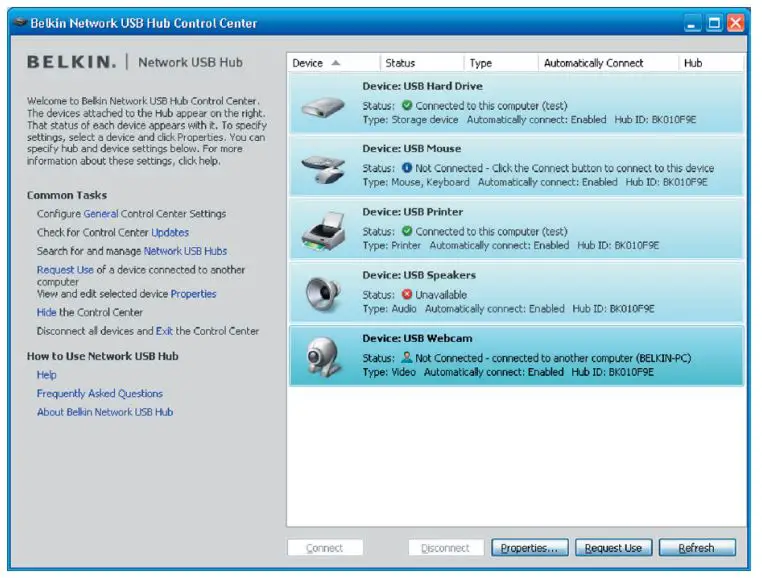Select 'Device: USB Speakers' title text
Viewport: 762px width, 578px height.
coord(419,275)
